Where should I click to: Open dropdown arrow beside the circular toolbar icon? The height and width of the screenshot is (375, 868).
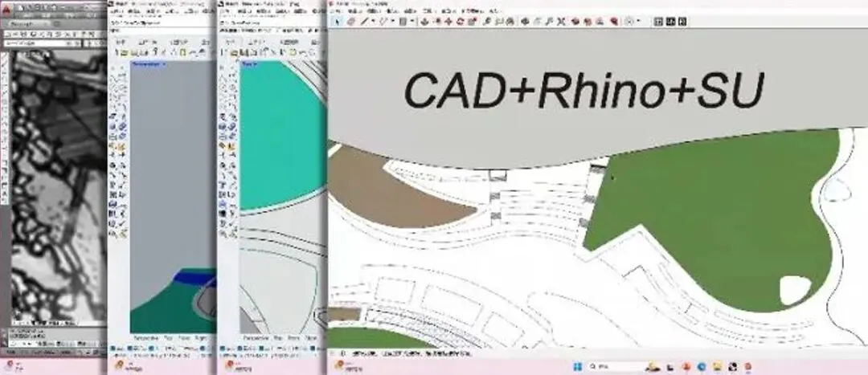click(x=638, y=21)
